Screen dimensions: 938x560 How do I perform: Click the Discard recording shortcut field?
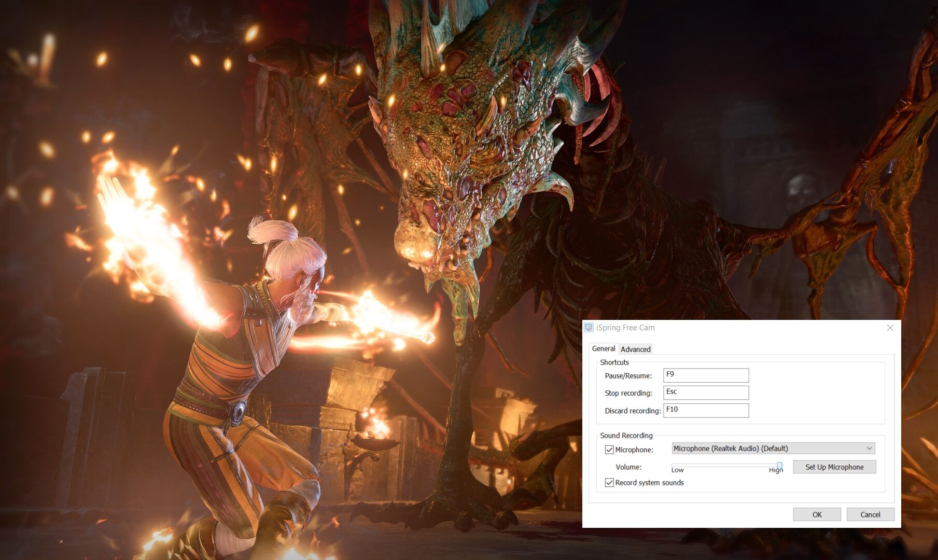(706, 410)
